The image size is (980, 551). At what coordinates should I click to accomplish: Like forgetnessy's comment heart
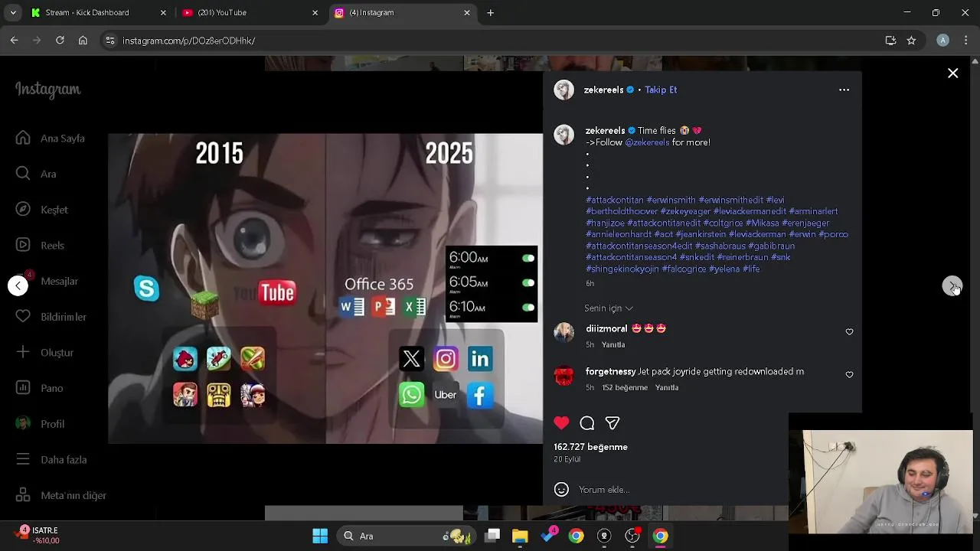(x=849, y=374)
